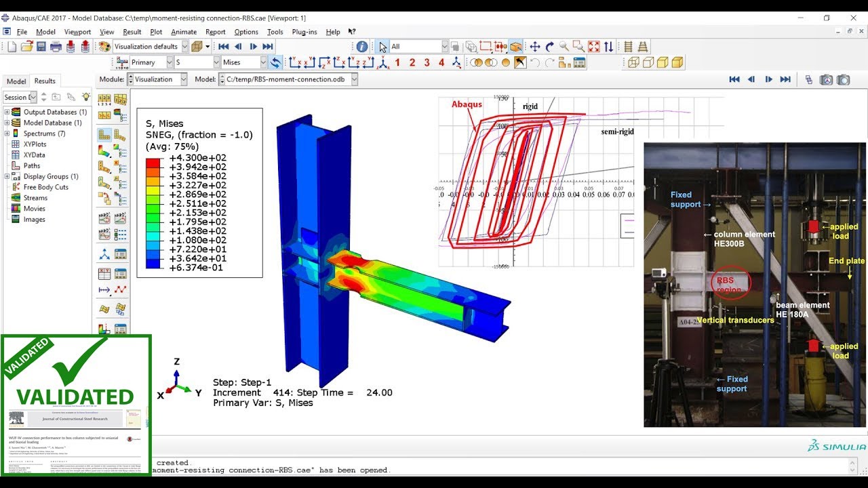
Task: Open the Animate menu
Action: 184,32
